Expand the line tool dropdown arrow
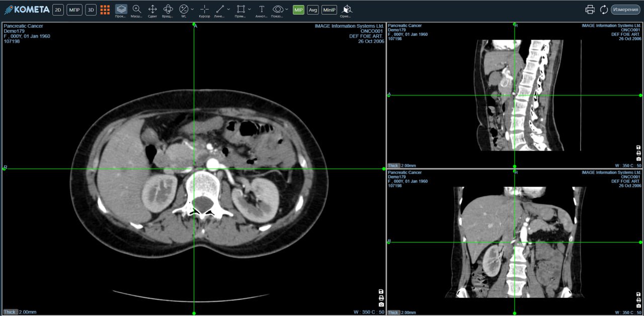The height and width of the screenshot is (316, 644). 228,9
